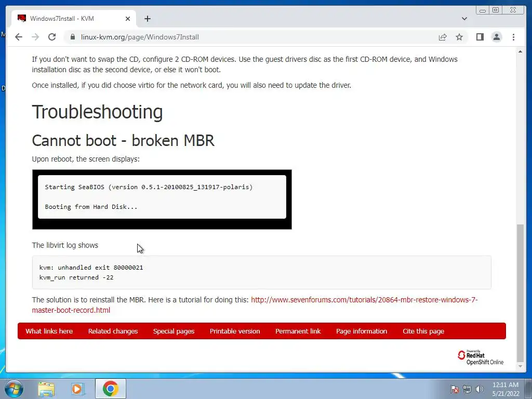Click the page scrollbar down arrow
Image resolution: width=532 pixels, height=399 pixels.
[x=520, y=366]
